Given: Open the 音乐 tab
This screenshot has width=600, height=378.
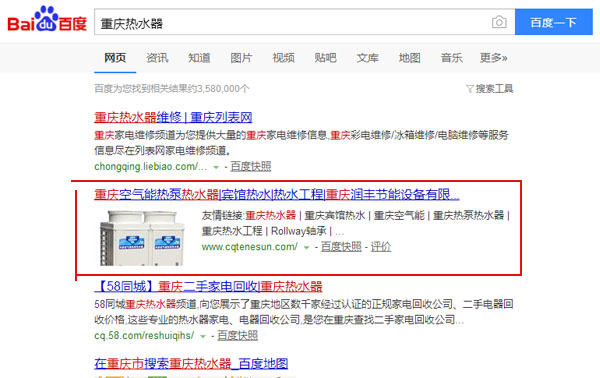Looking at the screenshot, I should pyautogui.click(x=452, y=58).
